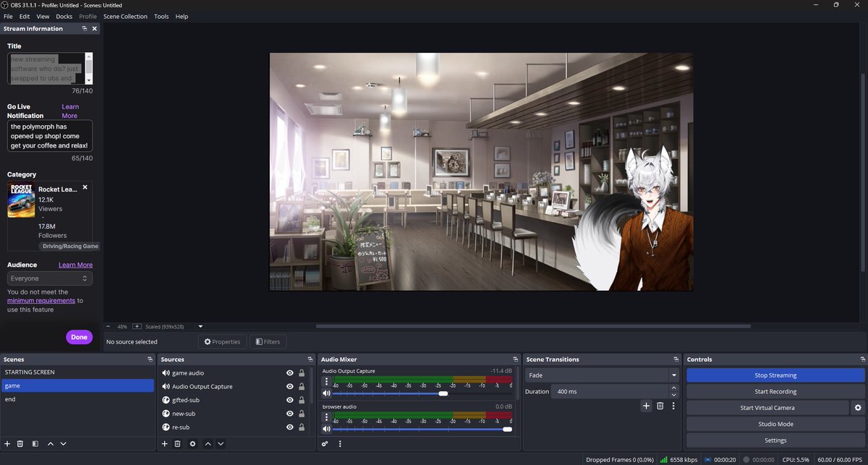
Task: Increase transition Duration with the up stepper
Action: click(x=674, y=388)
